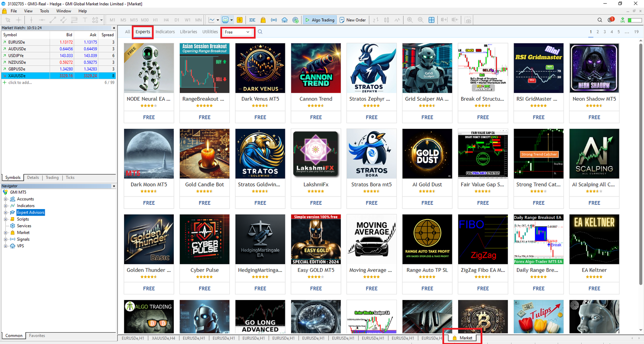
Task: Expand the Accounts node in the Navigator
Action: click(x=6, y=199)
